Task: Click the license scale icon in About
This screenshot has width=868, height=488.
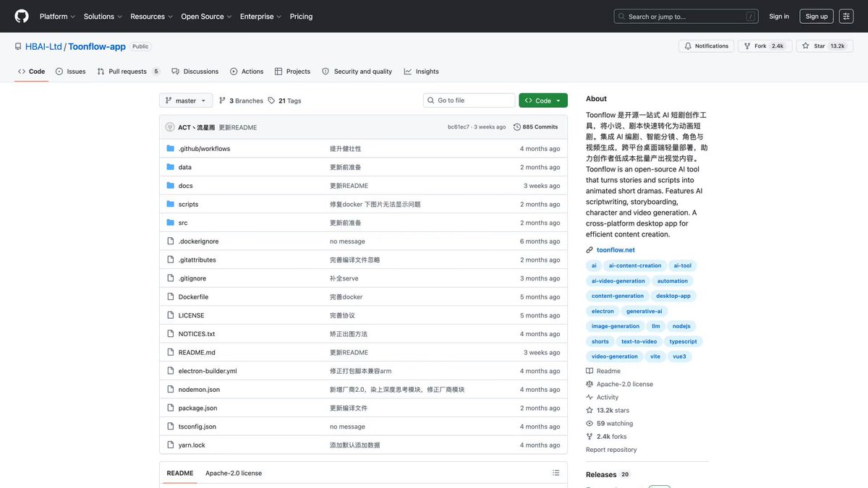Action: pyautogui.click(x=590, y=384)
